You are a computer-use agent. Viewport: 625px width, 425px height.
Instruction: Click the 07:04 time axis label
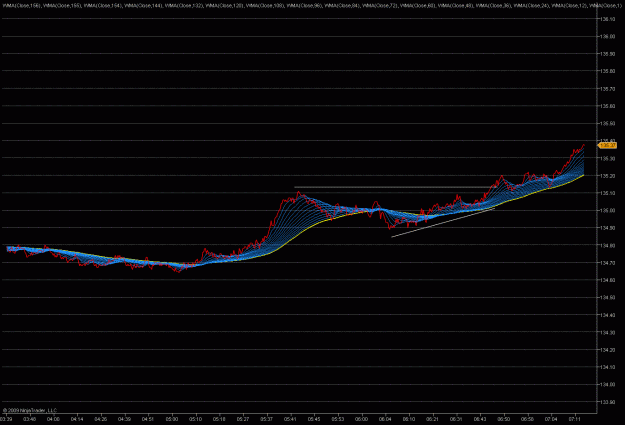[551, 419]
